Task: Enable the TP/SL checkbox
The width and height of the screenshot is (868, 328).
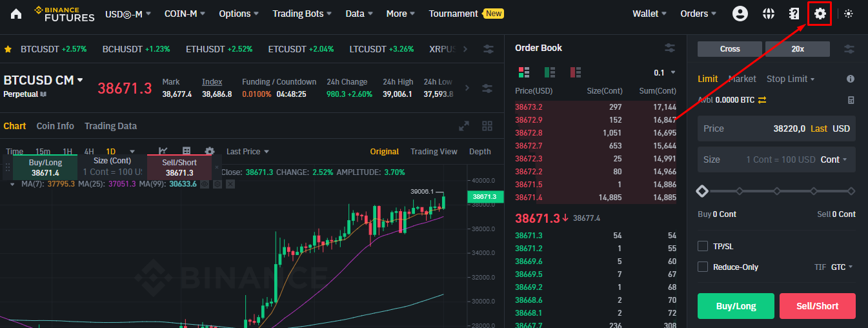Action: 703,246
